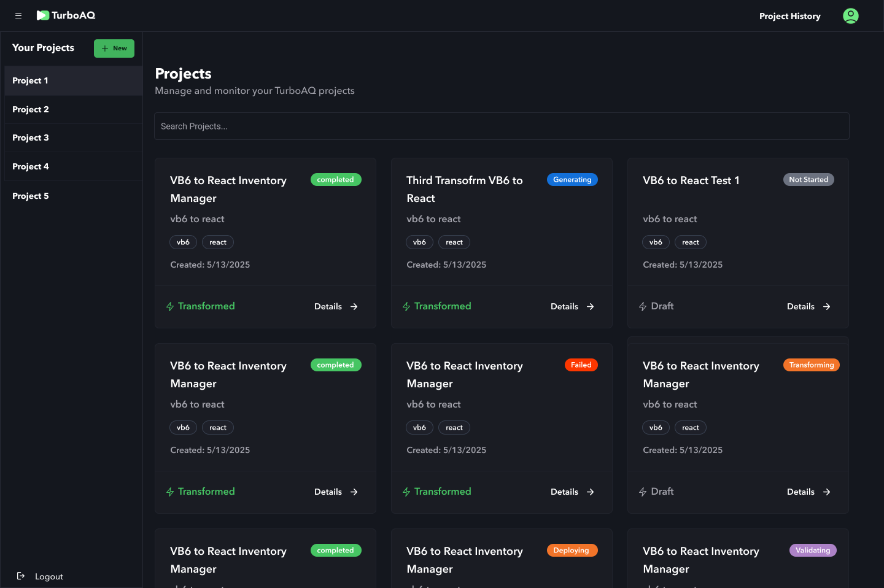The width and height of the screenshot is (884, 588).
Task: Click arrow icon on Test 1 card
Action: coord(827,306)
